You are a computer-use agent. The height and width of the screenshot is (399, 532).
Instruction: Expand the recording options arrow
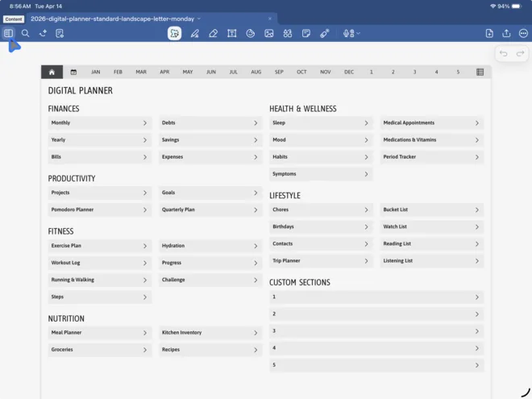click(358, 33)
